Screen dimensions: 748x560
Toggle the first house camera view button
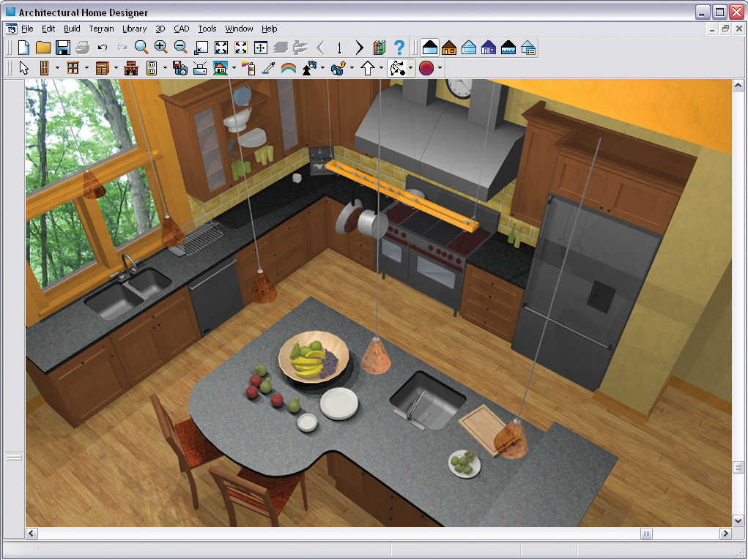coord(430,48)
